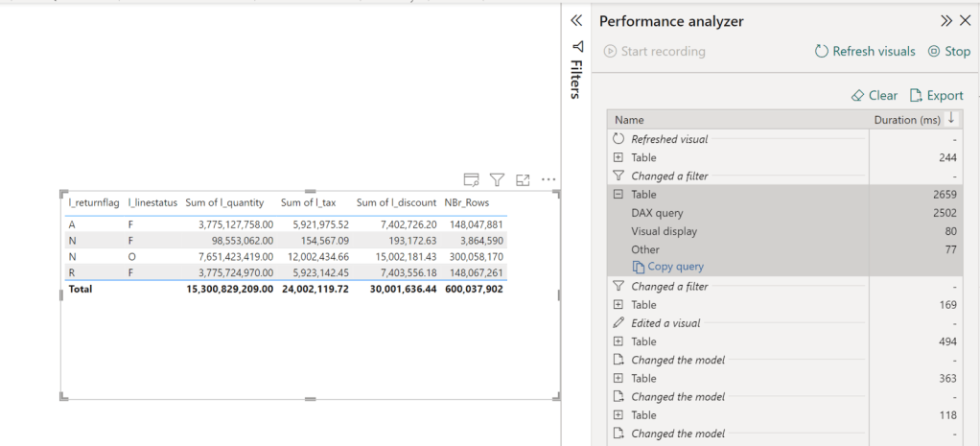
Task: Expand the Table entry with 244 ms
Action: pyautogui.click(x=618, y=157)
